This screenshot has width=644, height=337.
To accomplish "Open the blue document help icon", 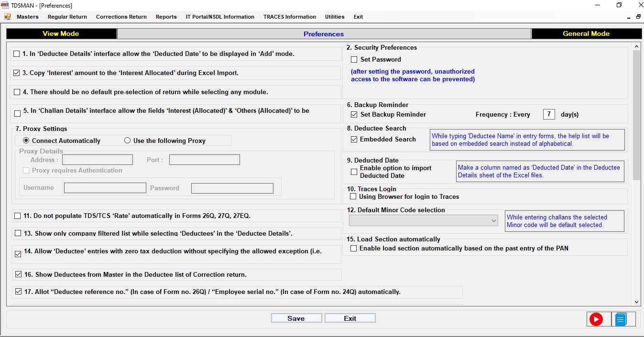I will coord(621,319).
